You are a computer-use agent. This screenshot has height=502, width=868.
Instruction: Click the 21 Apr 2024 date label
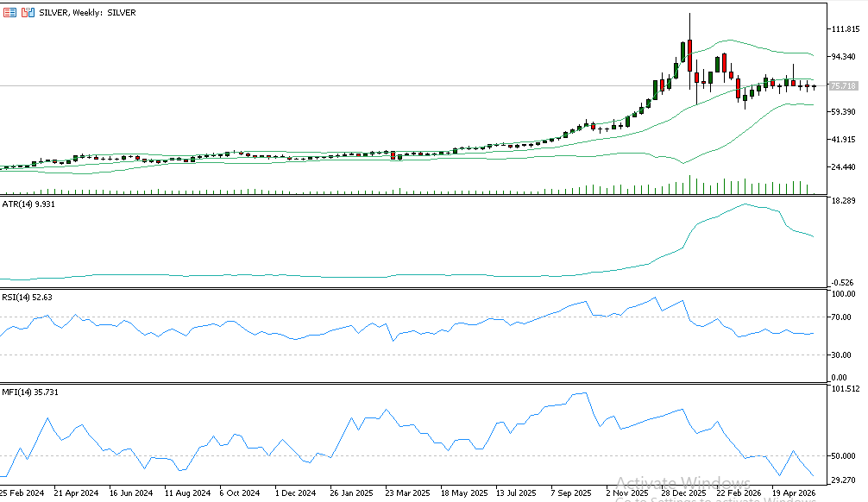point(76,493)
